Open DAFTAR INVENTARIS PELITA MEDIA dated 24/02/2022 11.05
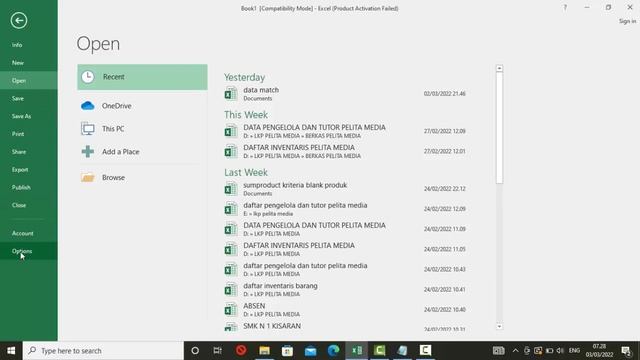Viewport: 640px width, 360px height. (x=346, y=249)
